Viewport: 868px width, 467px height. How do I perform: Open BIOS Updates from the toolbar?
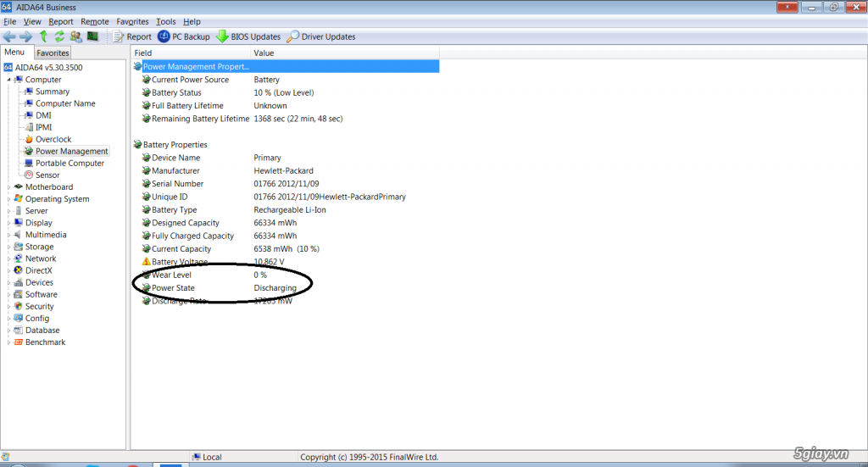(x=248, y=36)
